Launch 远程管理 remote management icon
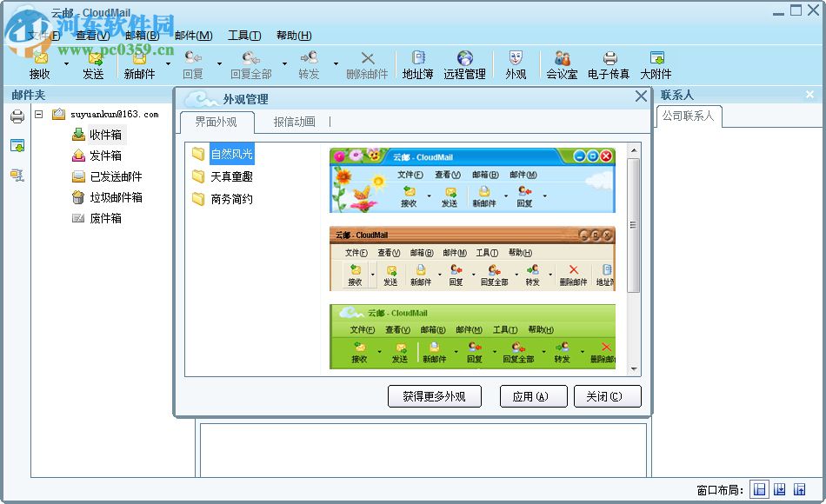Screen dimensions: 826x504 click(465, 61)
